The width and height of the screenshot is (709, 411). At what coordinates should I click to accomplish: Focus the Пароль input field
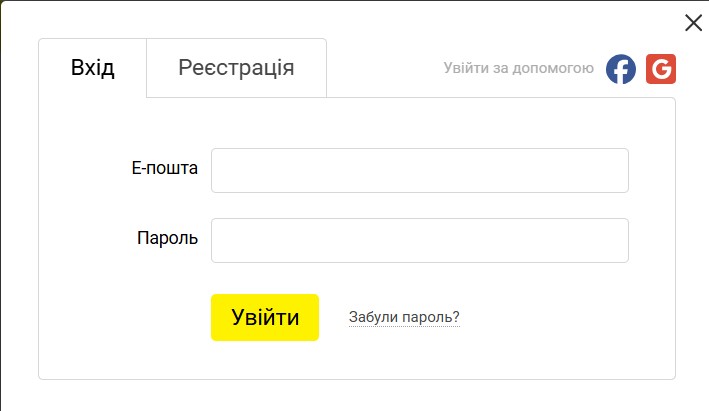coord(420,241)
